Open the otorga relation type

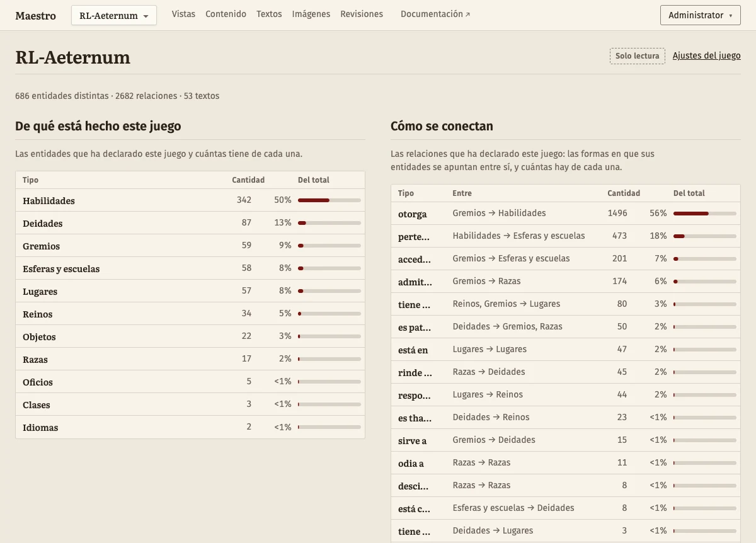point(413,214)
